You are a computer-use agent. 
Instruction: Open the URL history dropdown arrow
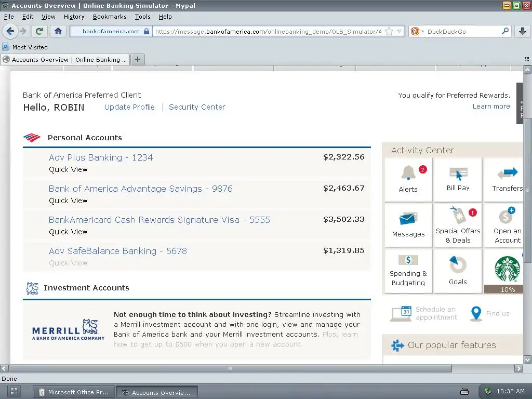(399, 32)
